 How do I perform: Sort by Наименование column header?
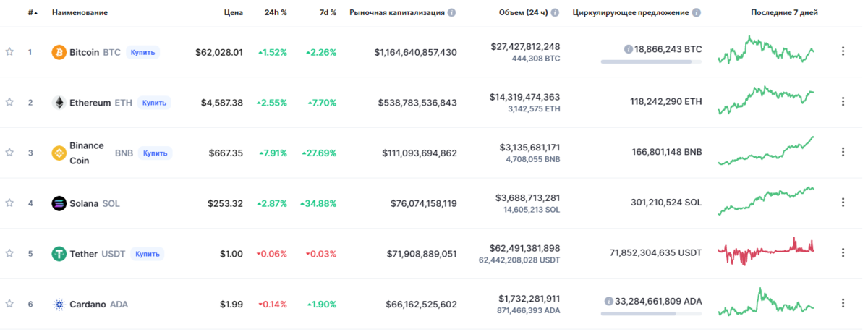[x=80, y=13]
